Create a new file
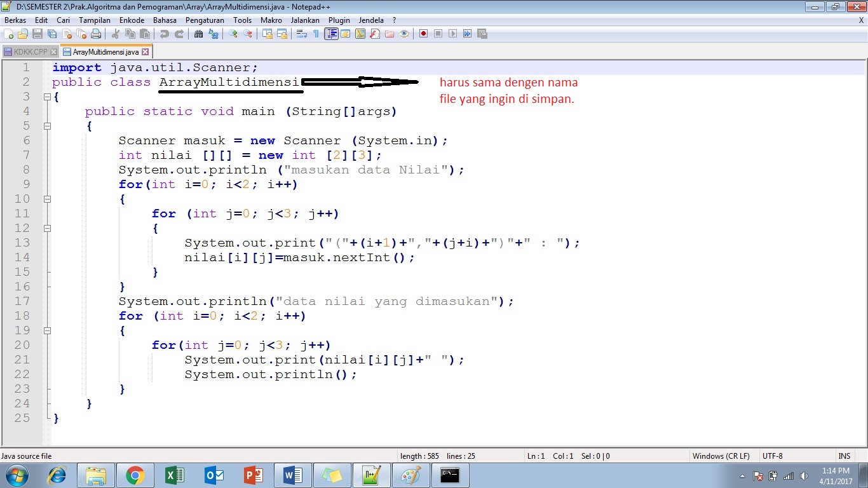This screenshot has height=488, width=868. coord(8,33)
